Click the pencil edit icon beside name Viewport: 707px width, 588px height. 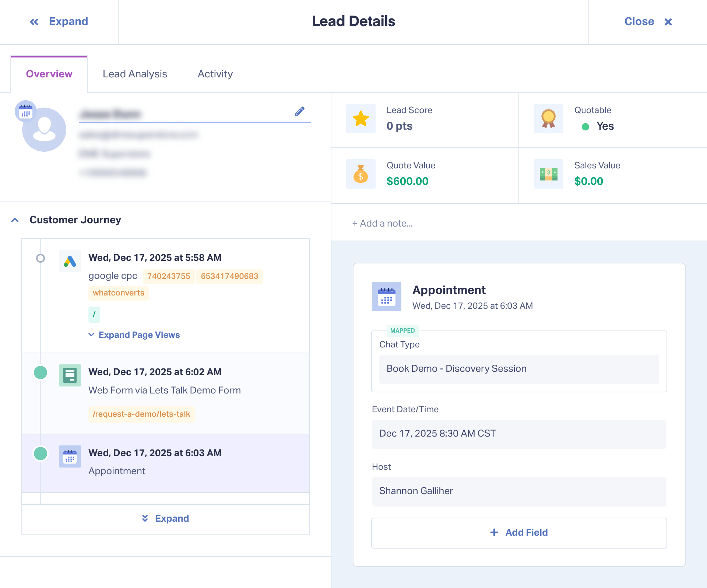300,111
